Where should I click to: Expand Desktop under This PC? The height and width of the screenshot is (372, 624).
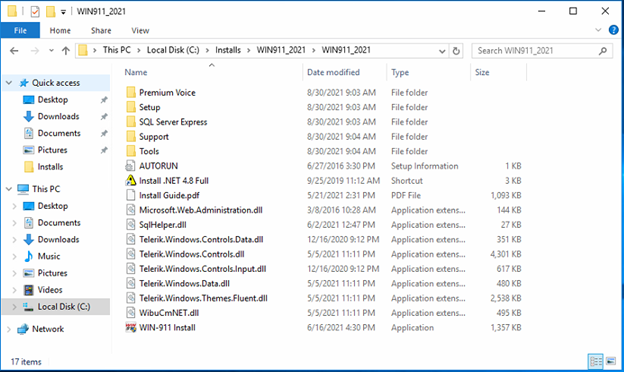pyautogui.click(x=14, y=206)
